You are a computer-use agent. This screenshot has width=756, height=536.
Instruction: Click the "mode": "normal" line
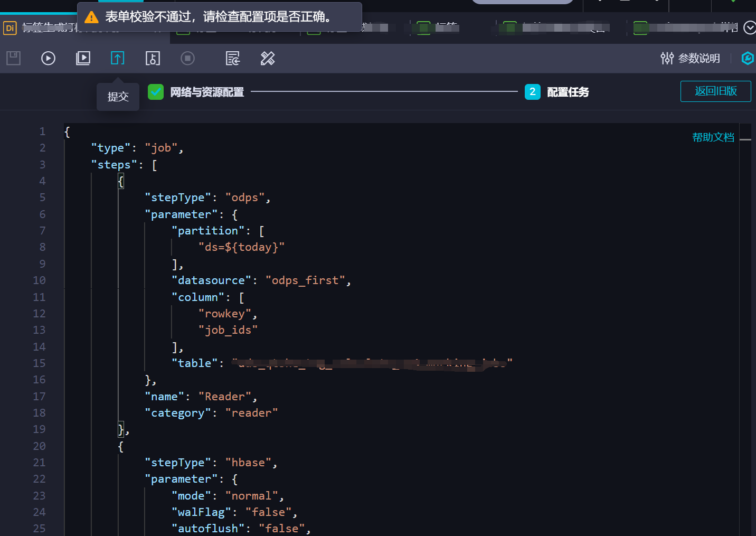tap(228, 496)
